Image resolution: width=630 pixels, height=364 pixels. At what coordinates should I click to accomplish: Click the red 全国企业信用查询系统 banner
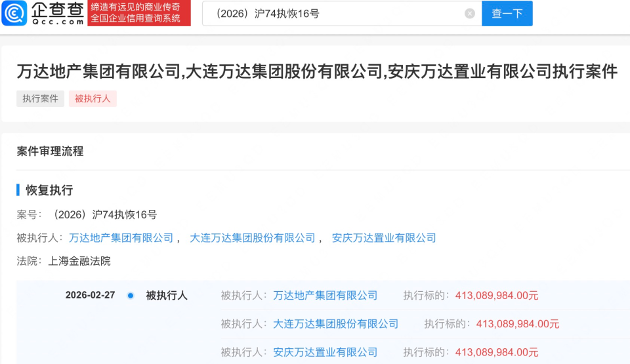[x=139, y=13]
